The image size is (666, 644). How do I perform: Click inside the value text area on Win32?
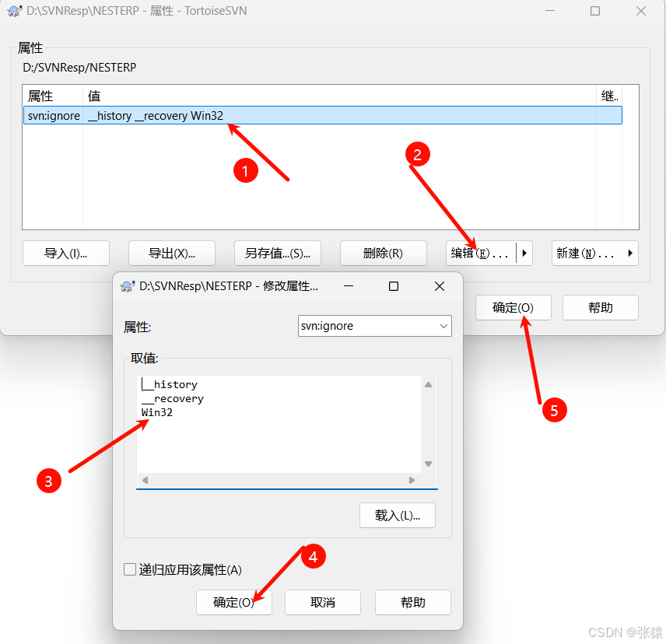[157, 412]
